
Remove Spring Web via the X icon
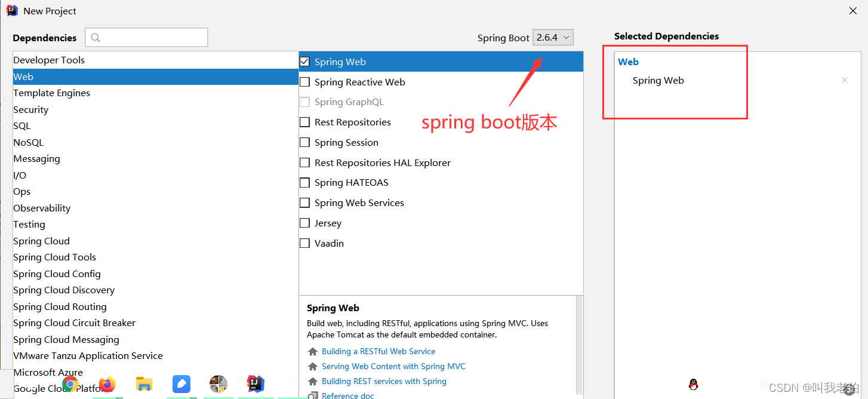click(844, 80)
